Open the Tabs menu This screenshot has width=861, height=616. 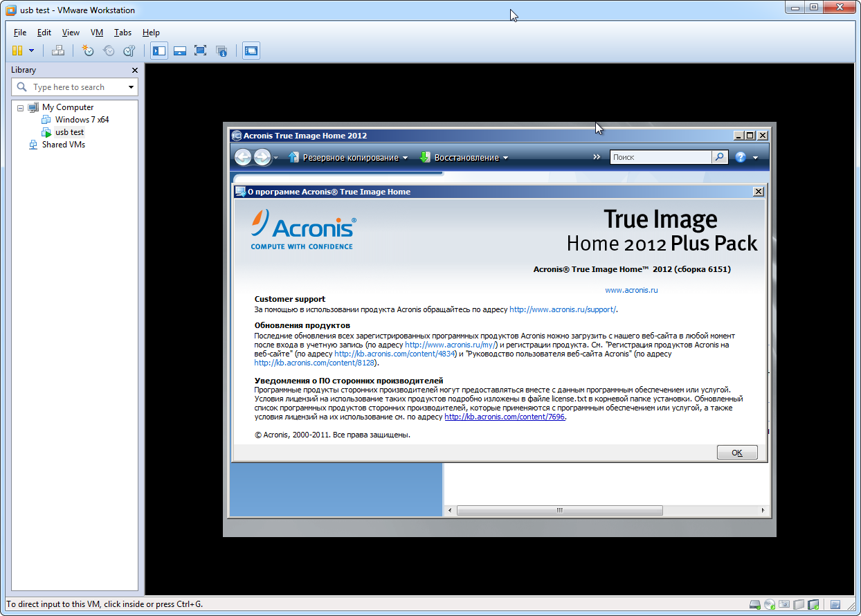pyautogui.click(x=123, y=33)
